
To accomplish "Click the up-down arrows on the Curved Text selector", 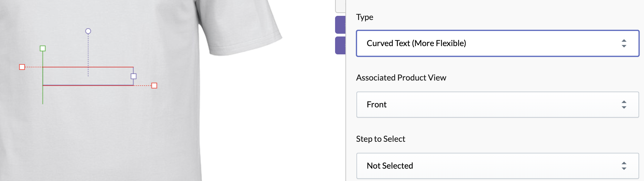I will [x=624, y=43].
